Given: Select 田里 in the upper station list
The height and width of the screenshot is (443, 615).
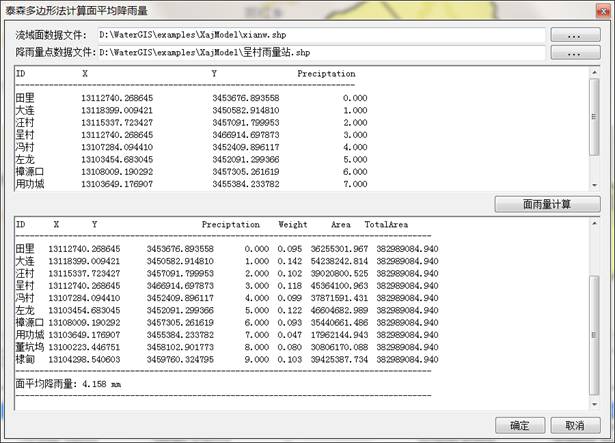Looking at the screenshot, I should point(25,98).
